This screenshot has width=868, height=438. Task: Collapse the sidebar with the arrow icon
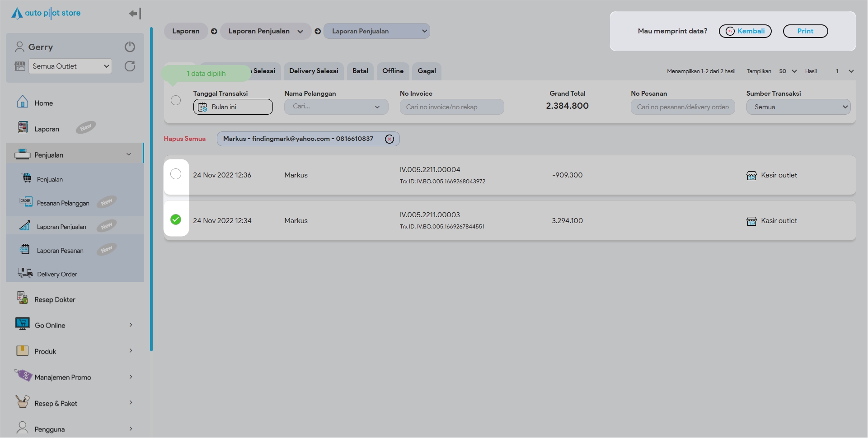(x=135, y=14)
